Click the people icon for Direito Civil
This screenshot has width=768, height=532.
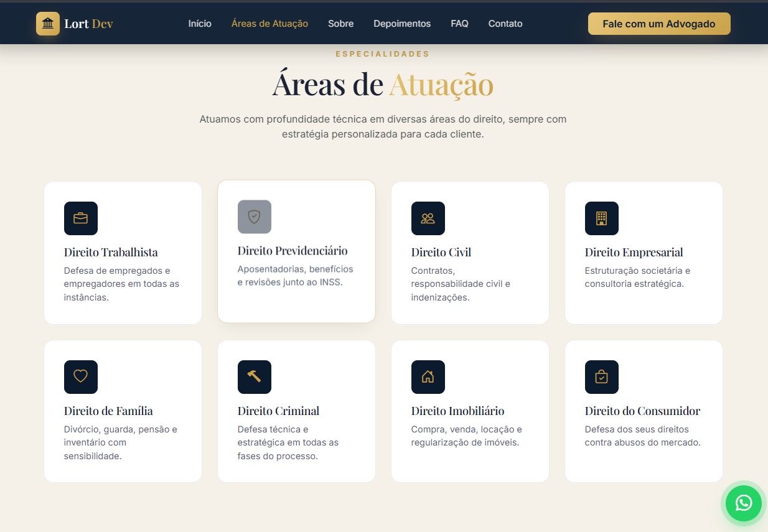tap(428, 218)
